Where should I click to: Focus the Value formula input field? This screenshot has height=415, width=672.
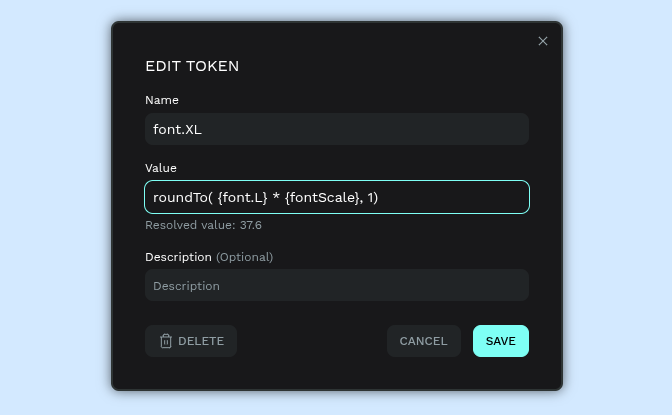(450, 197)
